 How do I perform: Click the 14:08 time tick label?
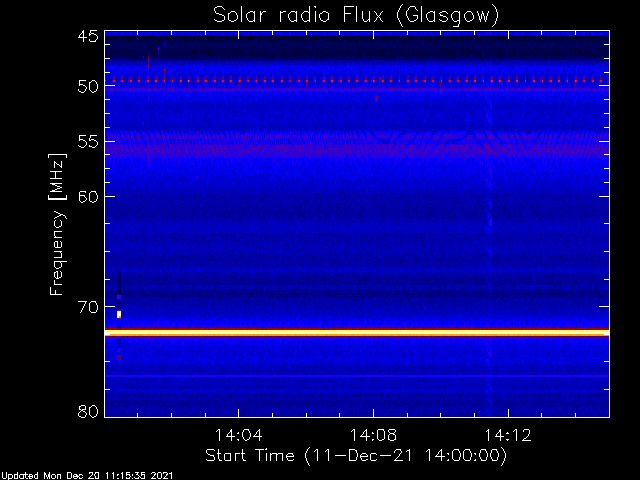coord(373,435)
